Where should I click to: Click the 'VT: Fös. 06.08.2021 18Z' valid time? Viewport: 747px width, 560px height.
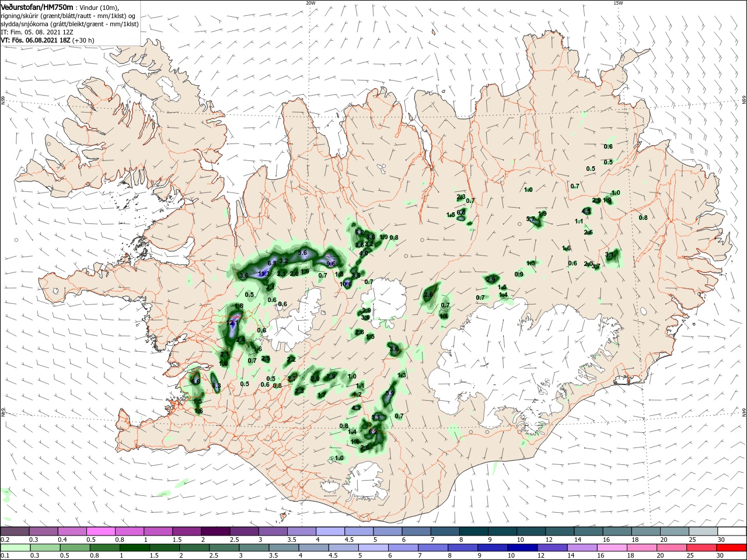click(x=35, y=40)
